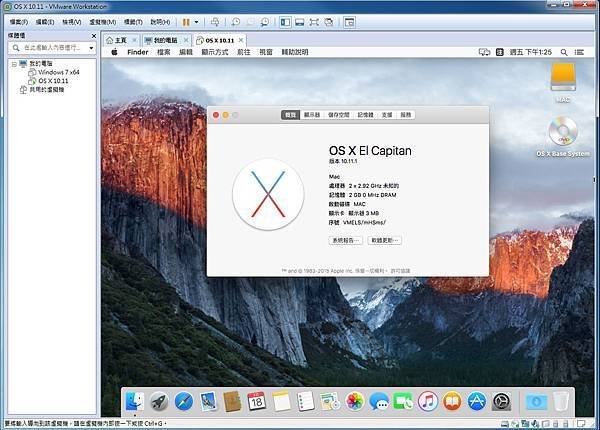
Task: Launch iTunes from the Dock
Action: click(x=428, y=402)
